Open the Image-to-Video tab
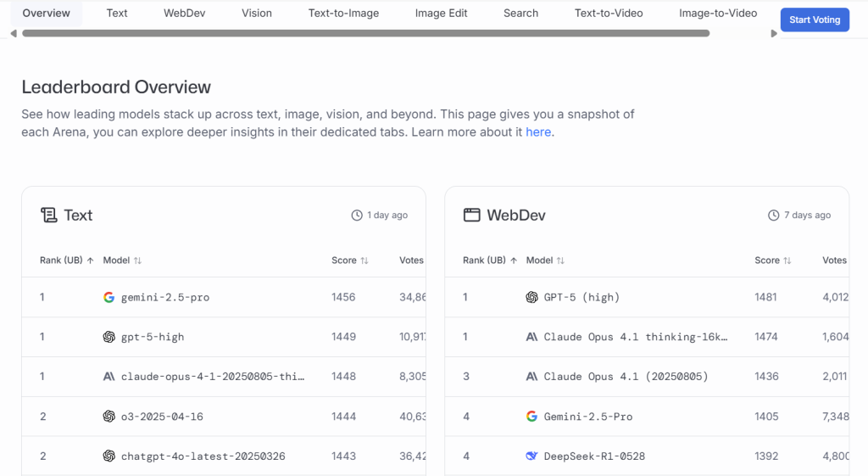 [718, 14]
